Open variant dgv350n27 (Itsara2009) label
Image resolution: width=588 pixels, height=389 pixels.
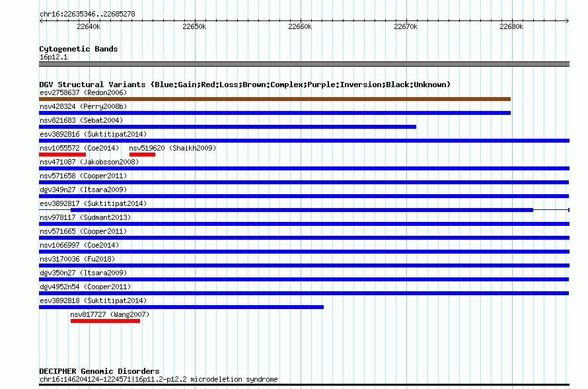click(83, 273)
